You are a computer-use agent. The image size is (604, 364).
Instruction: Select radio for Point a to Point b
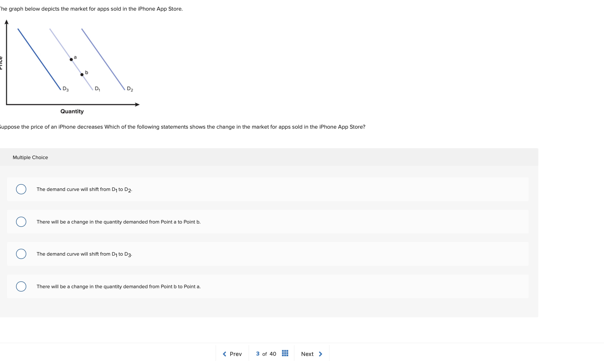click(x=21, y=222)
